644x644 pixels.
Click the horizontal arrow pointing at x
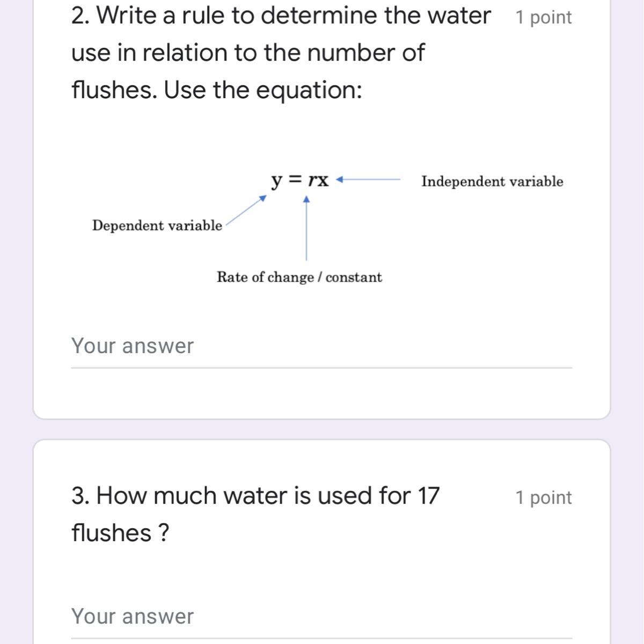coord(368,179)
